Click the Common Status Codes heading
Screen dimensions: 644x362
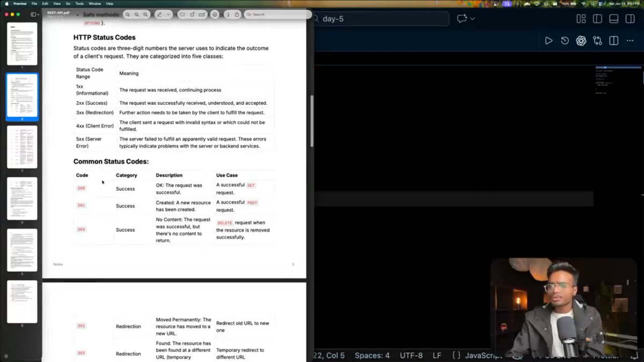pos(111,162)
